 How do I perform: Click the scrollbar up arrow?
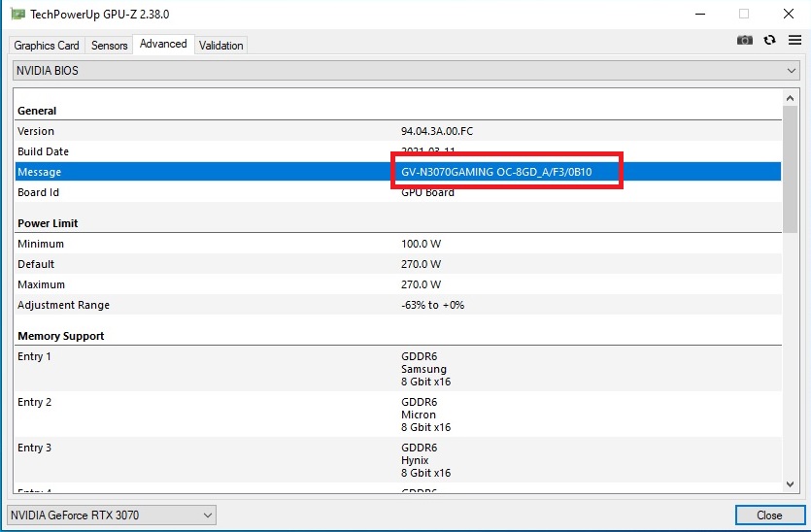pyautogui.click(x=790, y=96)
